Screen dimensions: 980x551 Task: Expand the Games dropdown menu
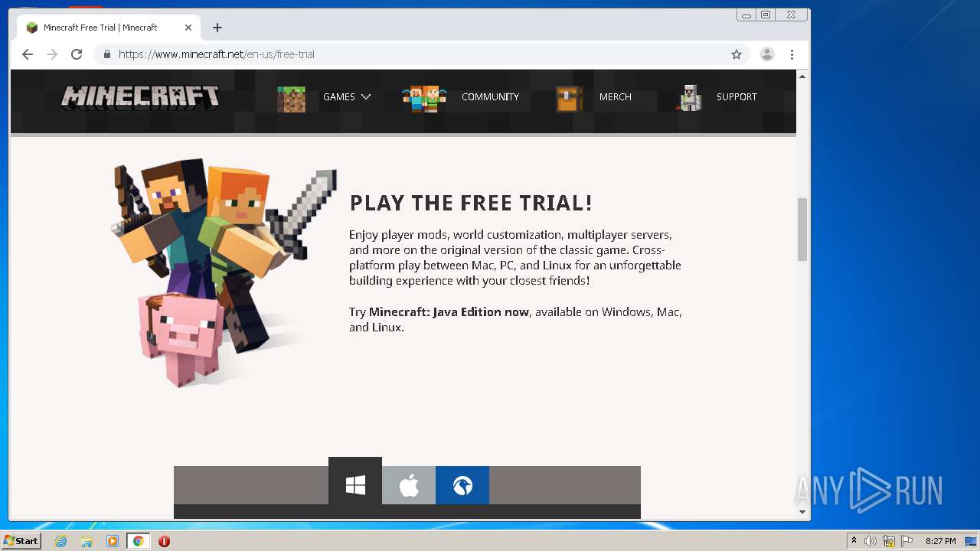347,97
